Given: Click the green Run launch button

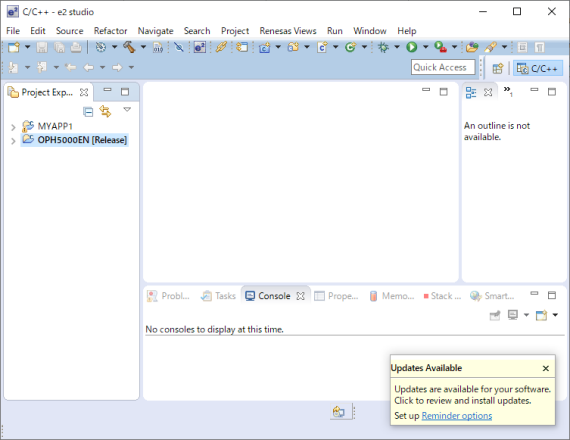Looking at the screenshot, I should tap(412, 47).
